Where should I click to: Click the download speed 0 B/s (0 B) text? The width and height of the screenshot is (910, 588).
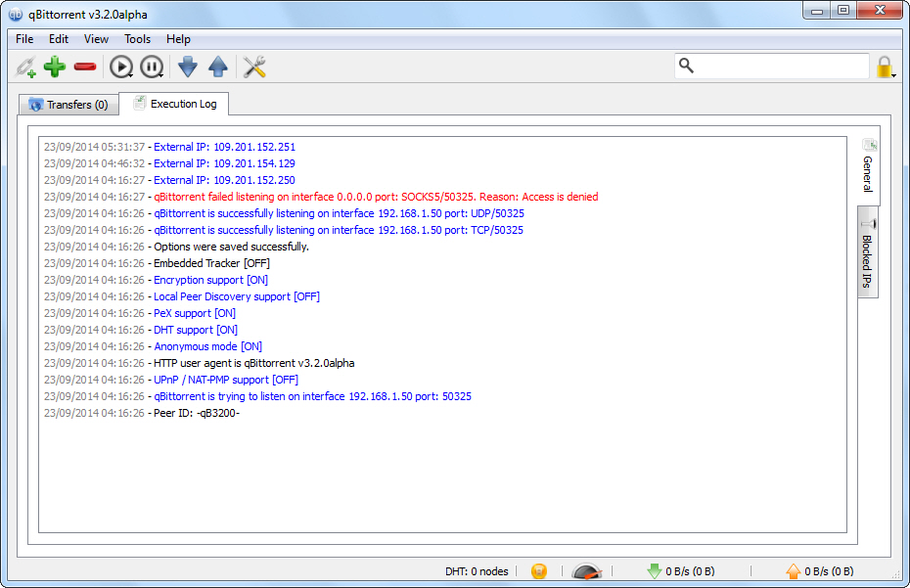(690, 571)
